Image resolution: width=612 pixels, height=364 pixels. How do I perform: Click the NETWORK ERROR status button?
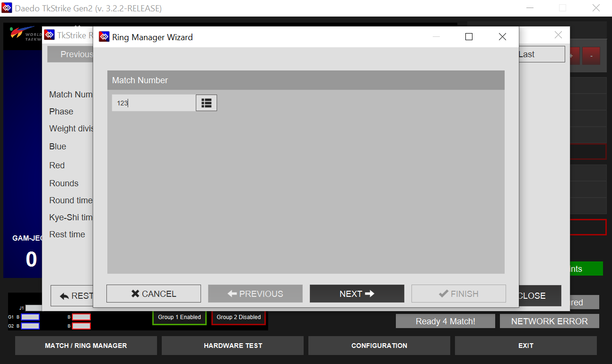pyautogui.click(x=549, y=321)
